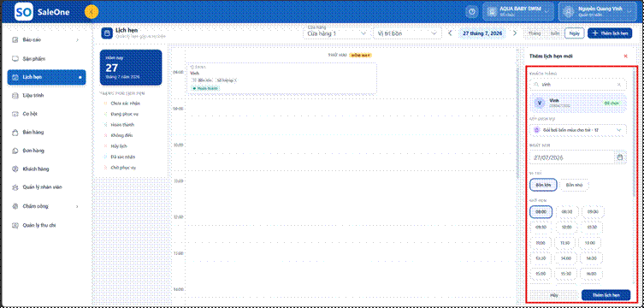Switch to the Ngày view
This screenshot has height=308, width=644.
pyautogui.click(x=574, y=33)
